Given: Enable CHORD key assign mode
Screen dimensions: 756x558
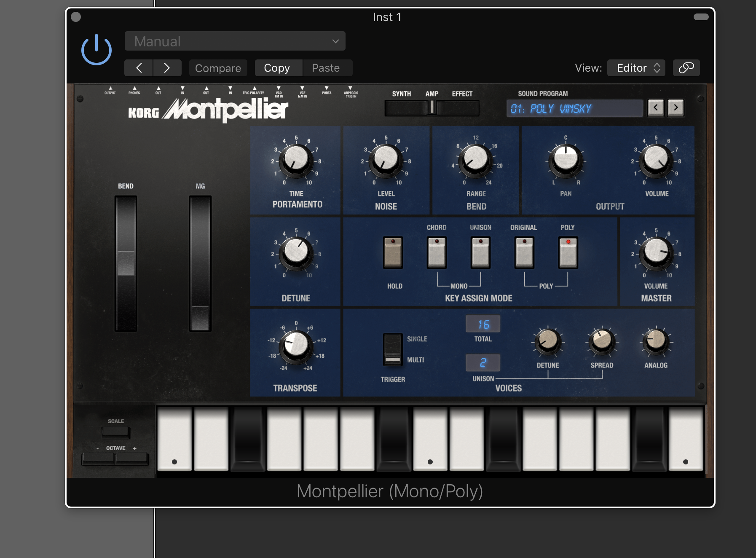Looking at the screenshot, I should click(437, 252).
